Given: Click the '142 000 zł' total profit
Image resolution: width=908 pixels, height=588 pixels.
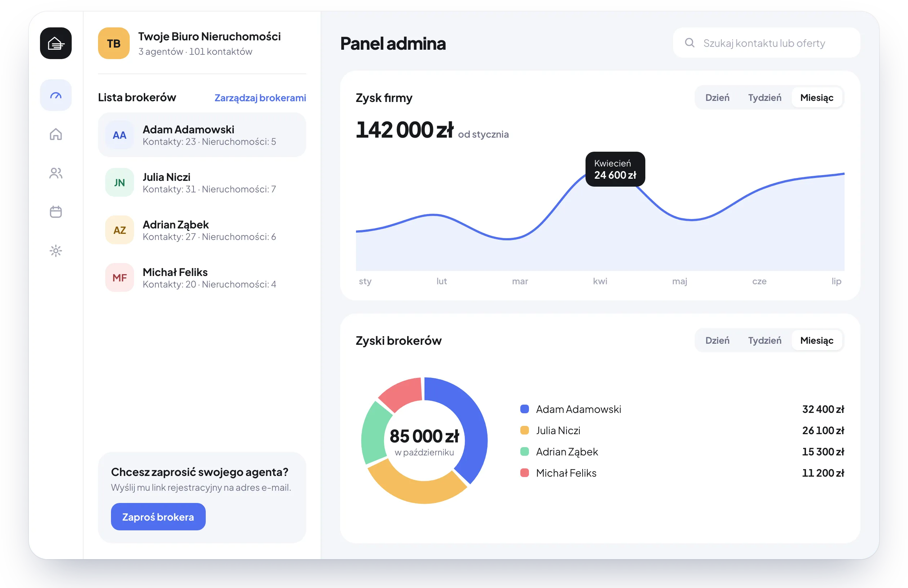Looking at the screenshot, I should [x=404, y=130].
